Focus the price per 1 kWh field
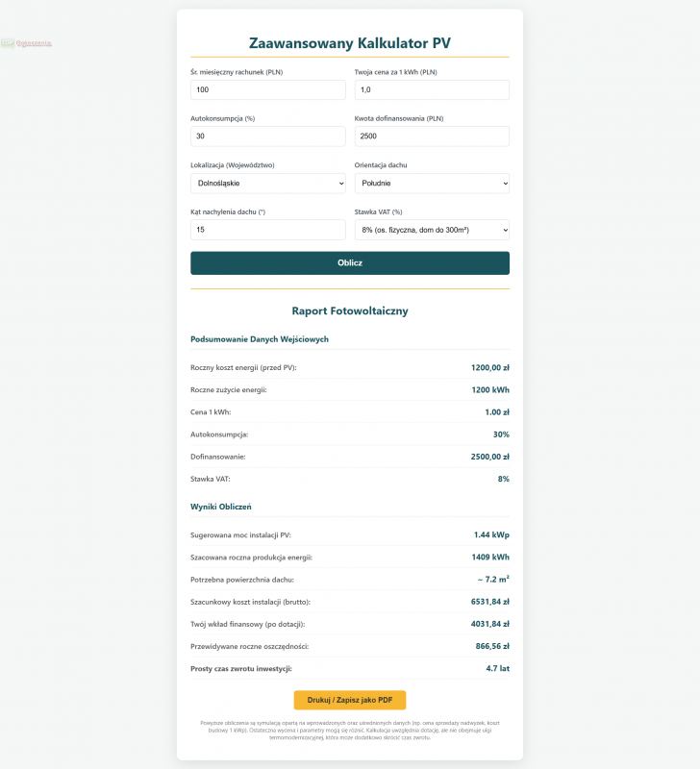This screenshot has width=700, height=769. (x=432, y=89)
